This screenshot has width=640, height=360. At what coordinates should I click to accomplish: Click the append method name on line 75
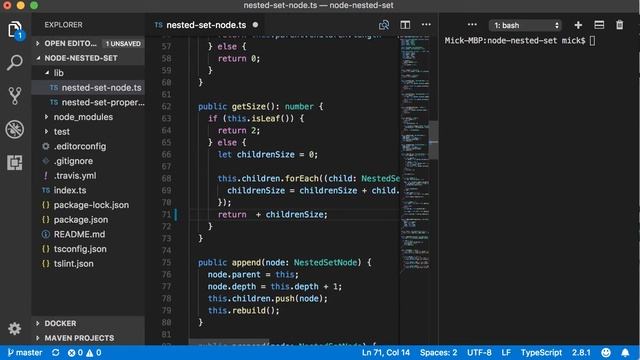click(246, 262)
